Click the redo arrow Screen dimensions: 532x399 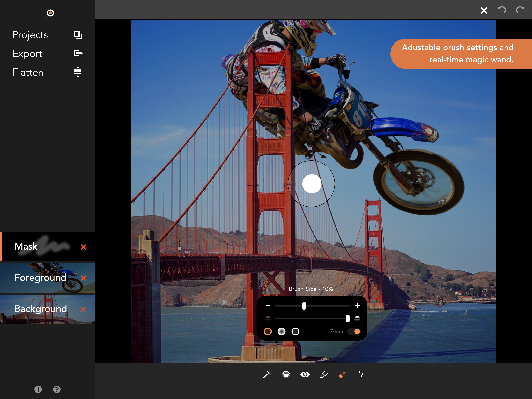pos(520,10)
